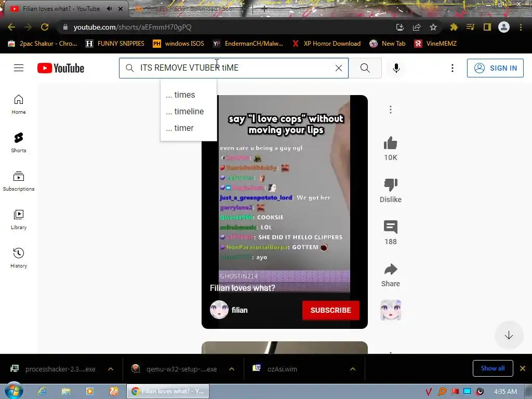This screenshot has width=532, height=399.
Task: Choose the '... timer' search suggestion
Action: [x=189, y=128]
